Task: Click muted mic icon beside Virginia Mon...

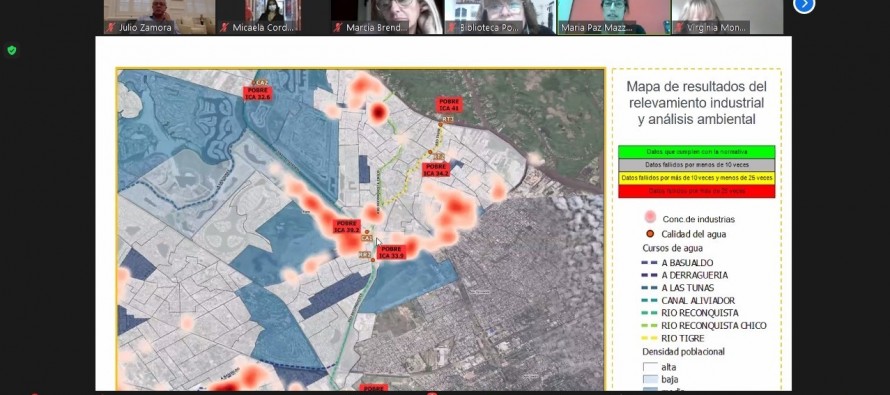Action: coord(679,27)
